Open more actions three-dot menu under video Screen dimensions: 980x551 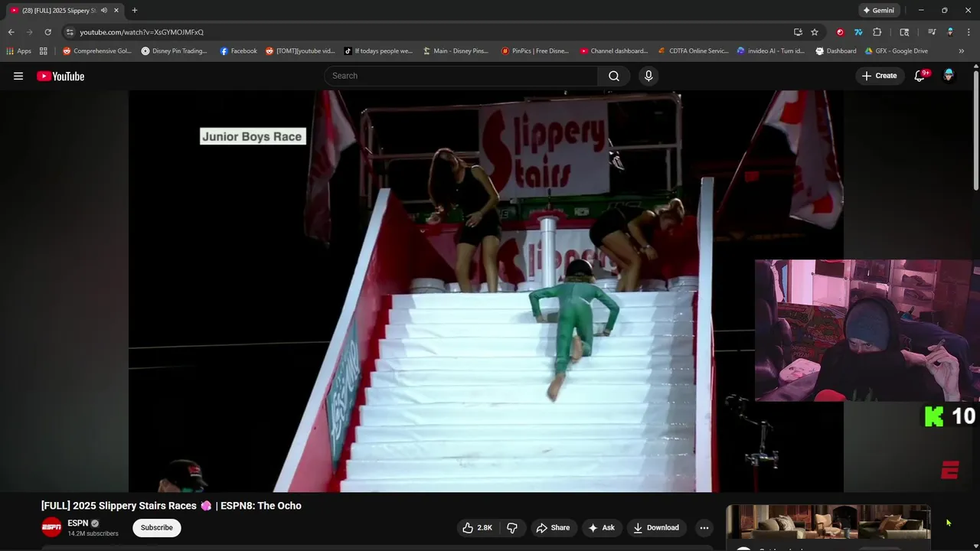tap(704, 527)
